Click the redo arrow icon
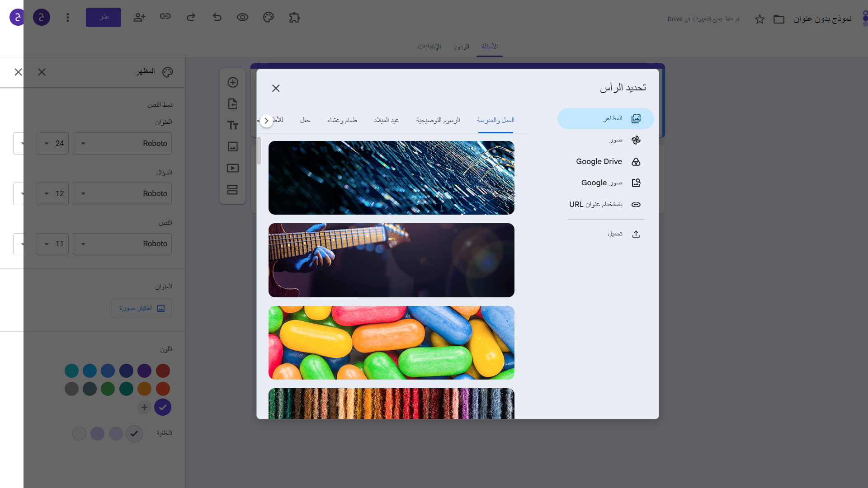 tap(191, 18)
